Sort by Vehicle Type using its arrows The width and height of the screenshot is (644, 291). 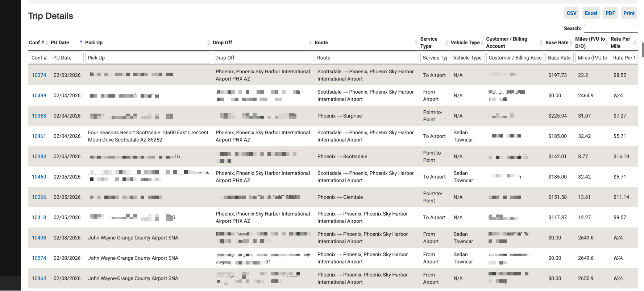click(482, 43)
